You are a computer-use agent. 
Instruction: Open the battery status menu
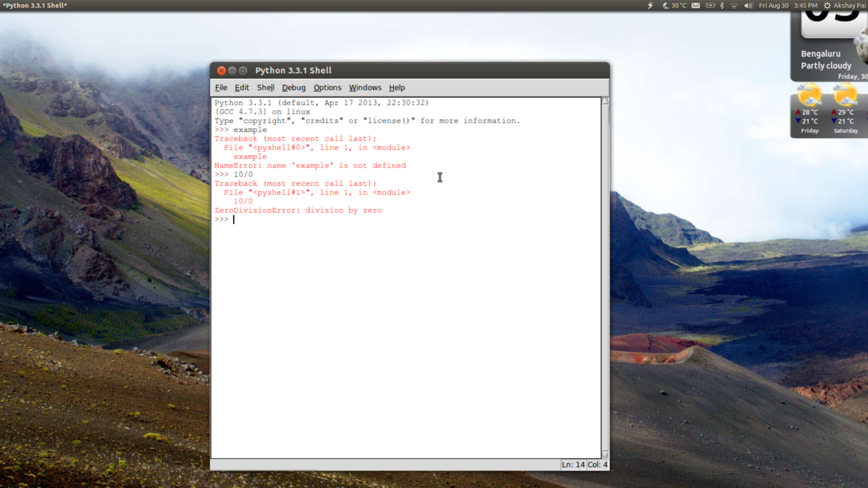(710, 5)
